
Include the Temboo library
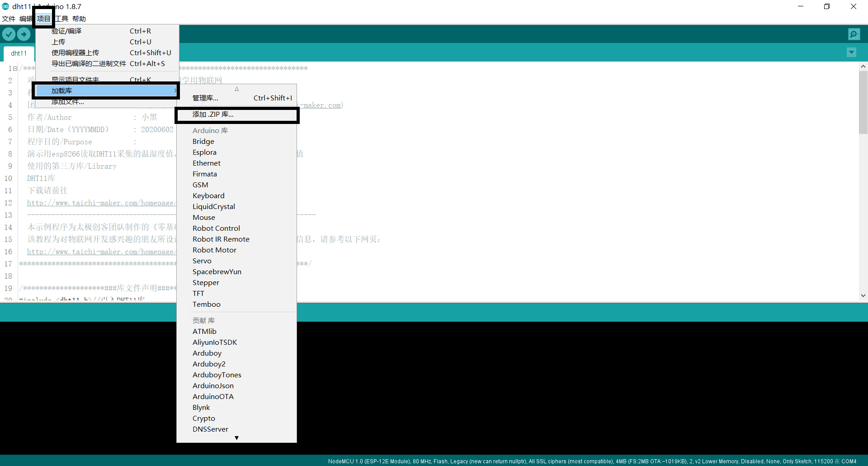(x=236, y=304)
